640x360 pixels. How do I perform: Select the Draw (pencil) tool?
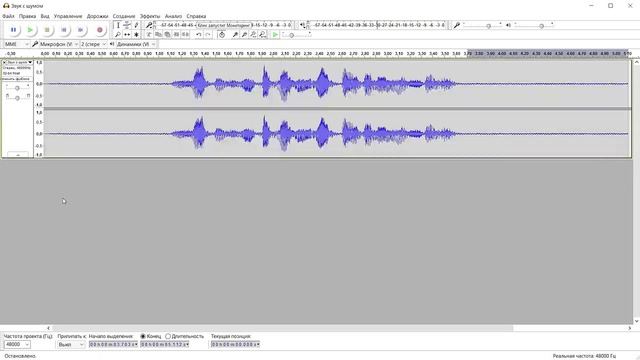(136, 25)
